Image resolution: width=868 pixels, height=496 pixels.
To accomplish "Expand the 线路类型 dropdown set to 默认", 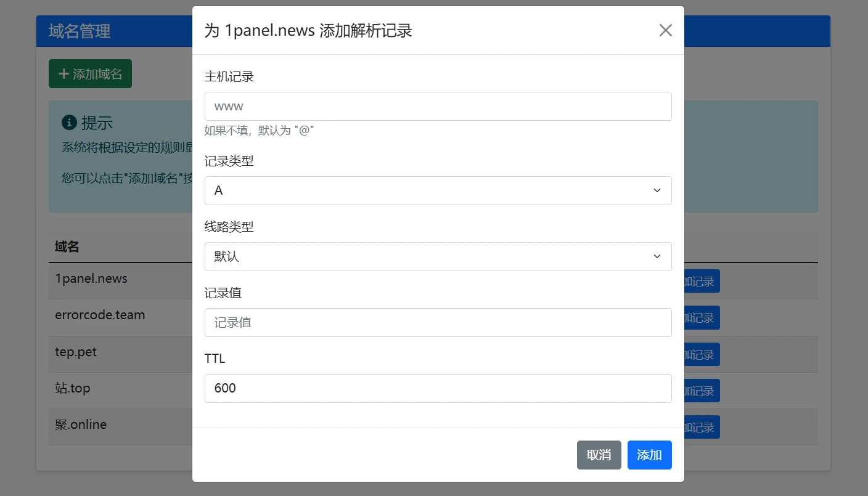I will [438, 256].
